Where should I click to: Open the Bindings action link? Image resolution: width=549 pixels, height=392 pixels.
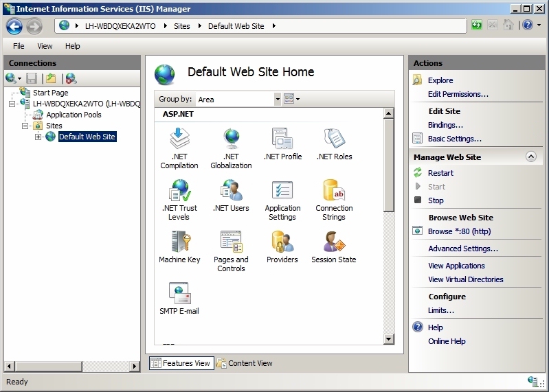click(x=445, y=125)
